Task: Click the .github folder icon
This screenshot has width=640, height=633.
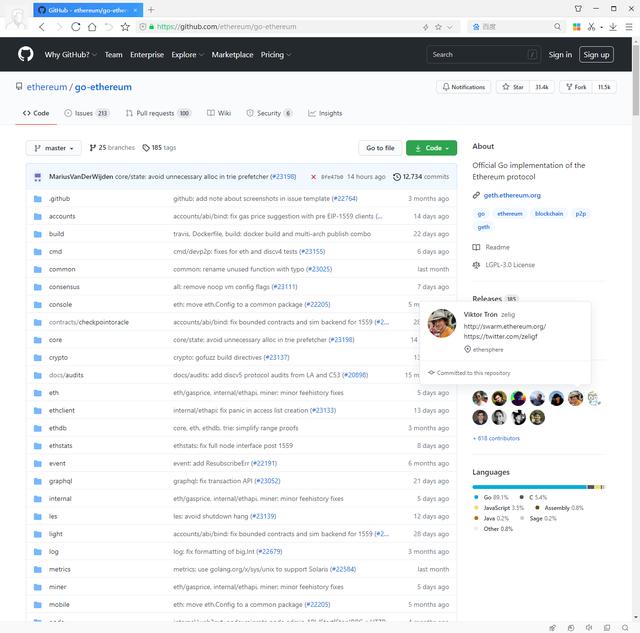Action: coord(38,199)
